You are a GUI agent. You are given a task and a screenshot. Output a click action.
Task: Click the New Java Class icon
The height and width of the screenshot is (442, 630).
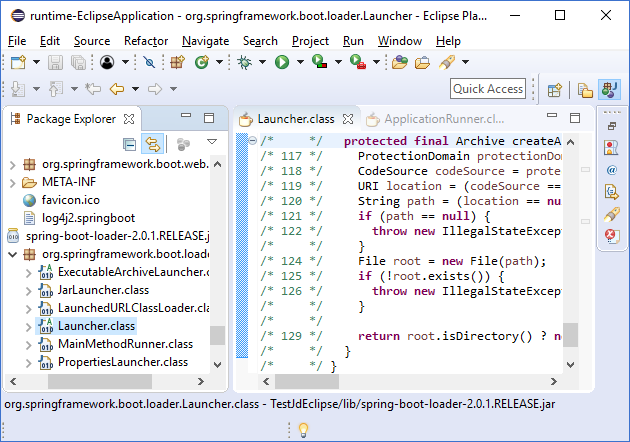click(x=202, y=62)
